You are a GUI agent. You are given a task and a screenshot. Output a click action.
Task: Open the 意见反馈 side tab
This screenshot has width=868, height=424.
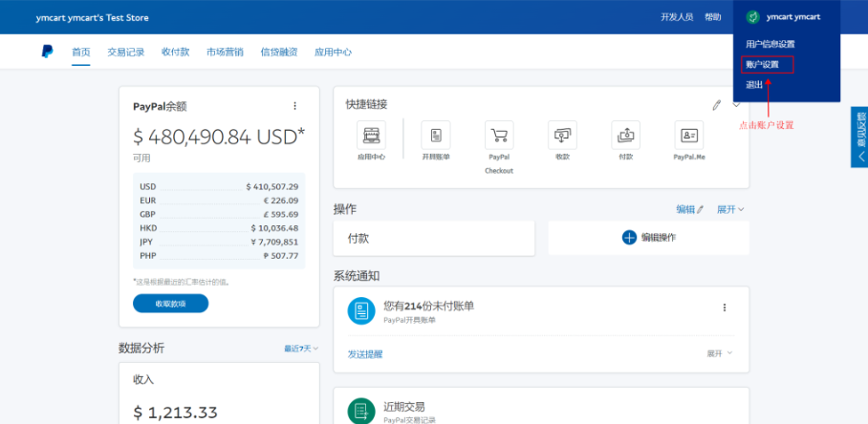click(x=859, y=138)
